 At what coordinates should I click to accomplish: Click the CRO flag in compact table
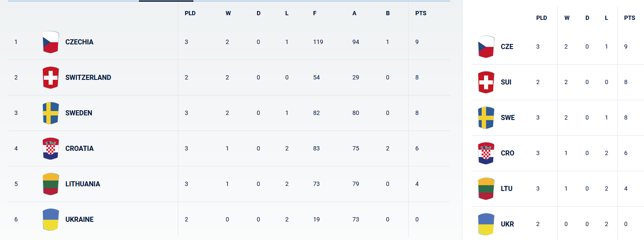point(486,153)
